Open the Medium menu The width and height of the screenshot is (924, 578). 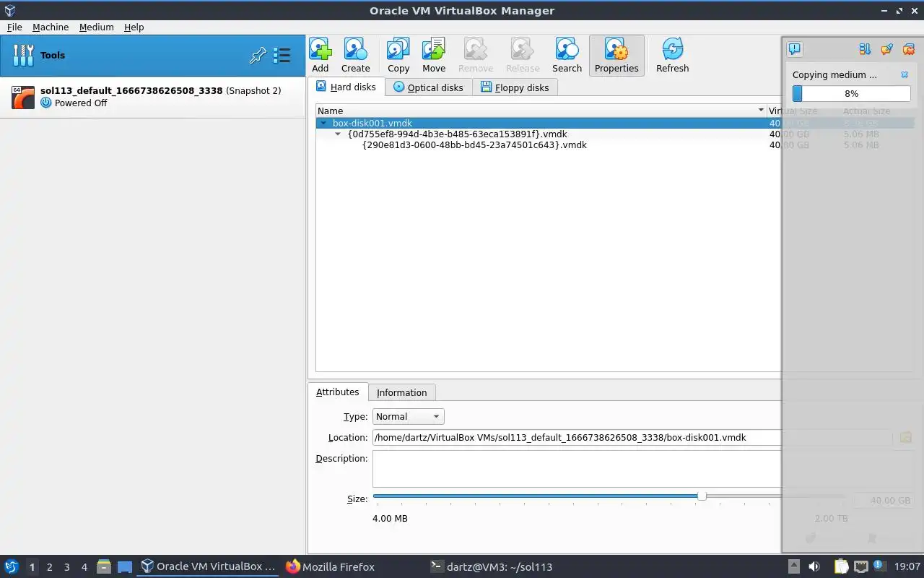click(97, 27)
